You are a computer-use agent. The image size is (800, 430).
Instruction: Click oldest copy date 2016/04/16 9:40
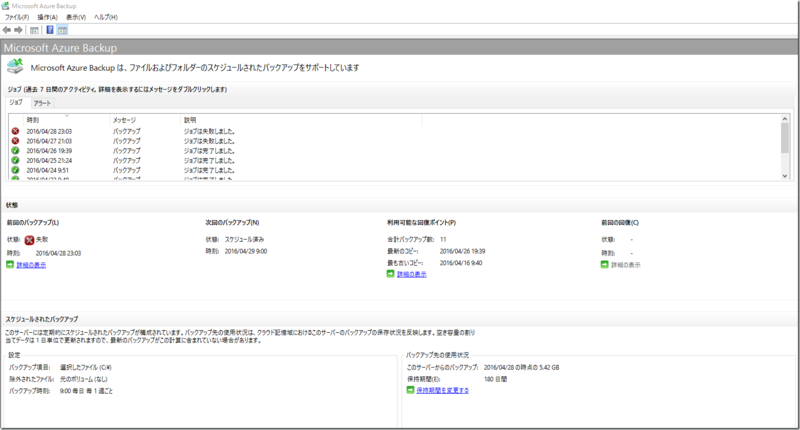(x=461, y=263)
